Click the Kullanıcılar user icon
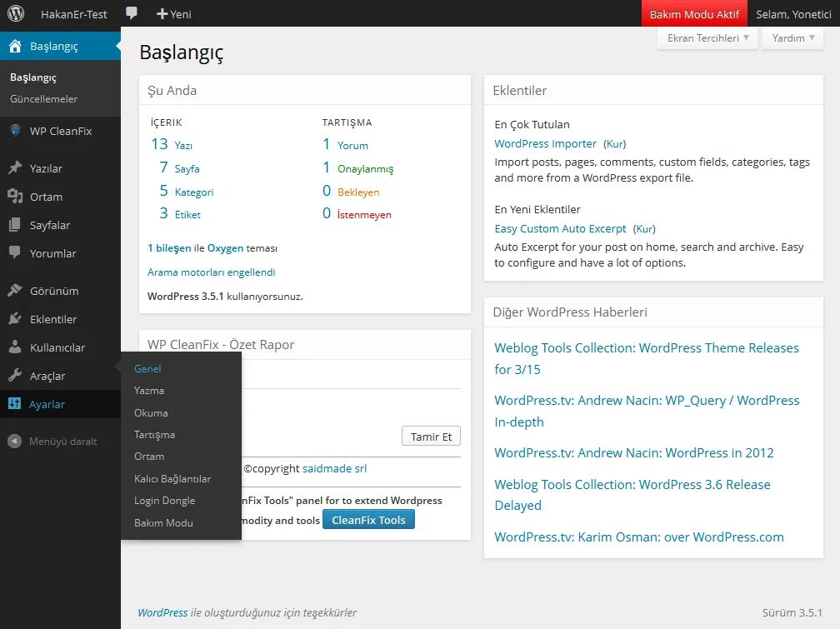This screenshot has width=840, height=629. pyautogui.click(x=15, y=347)
